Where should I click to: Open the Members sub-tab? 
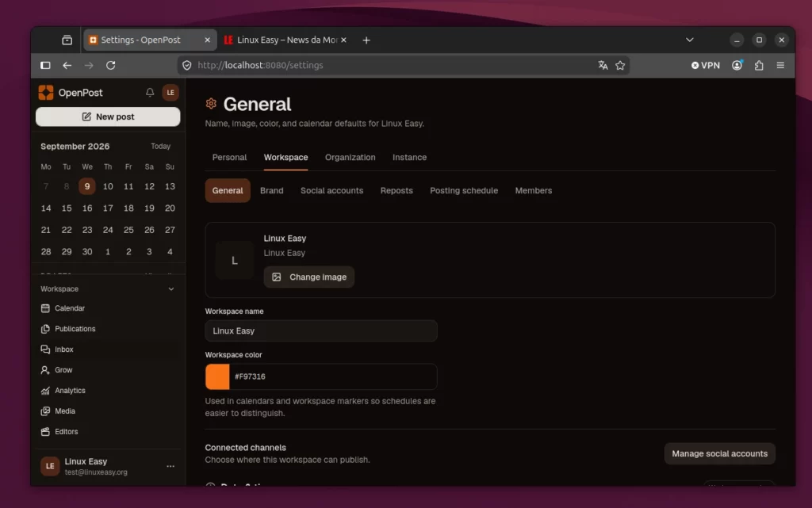pyautogui.click(x=534, y=190)
